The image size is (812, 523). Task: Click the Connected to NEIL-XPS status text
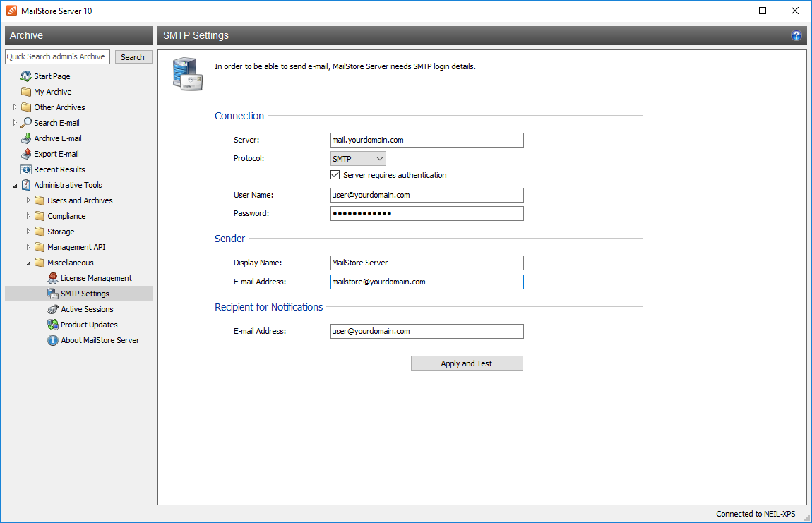756,514
